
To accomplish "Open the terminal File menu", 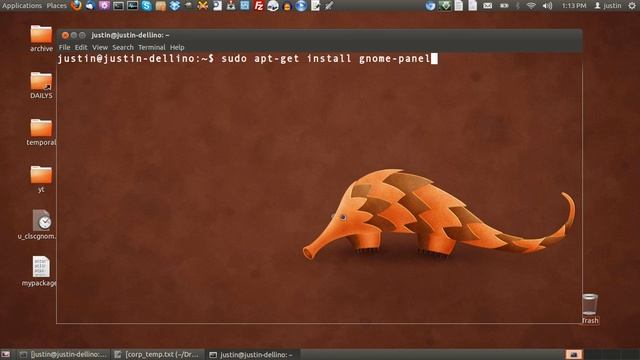I will tap(64, 47).
